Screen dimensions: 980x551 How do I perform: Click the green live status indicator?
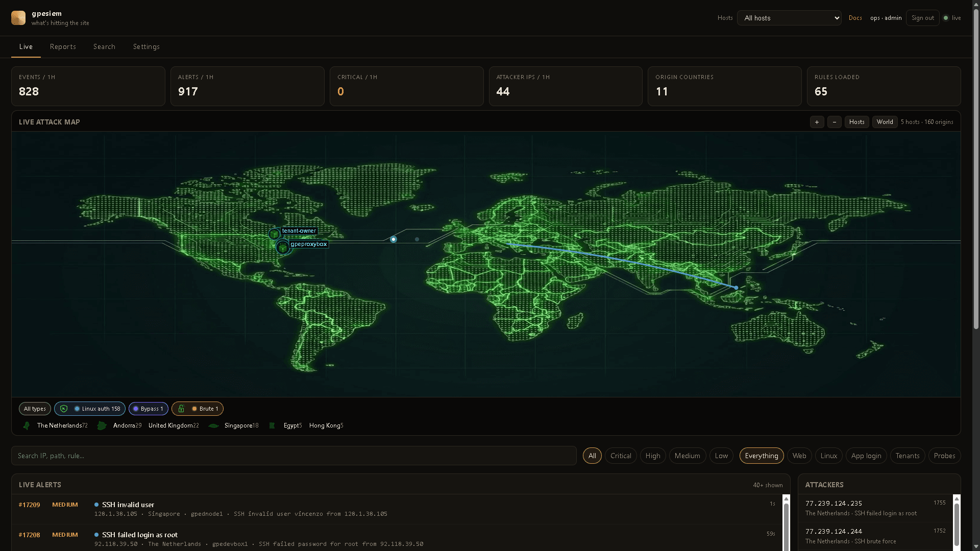[946, 18]
